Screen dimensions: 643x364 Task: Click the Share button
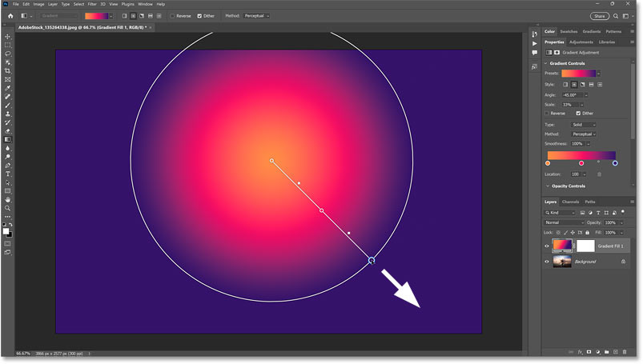pos(598,15)
